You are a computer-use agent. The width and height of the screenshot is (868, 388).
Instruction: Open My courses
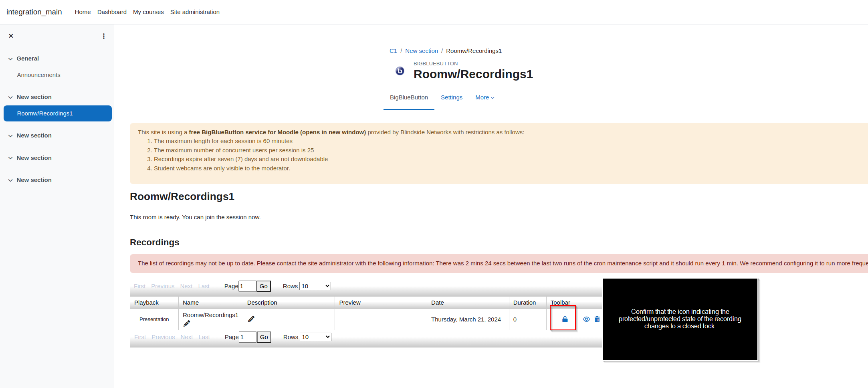click(x=148, y=12)
